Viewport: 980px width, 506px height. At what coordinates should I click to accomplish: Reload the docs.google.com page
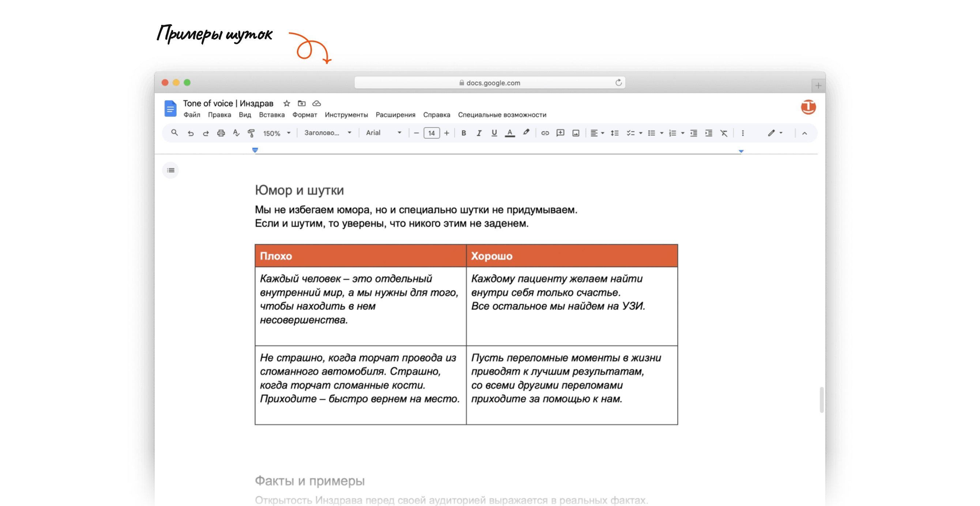click(x=618, y=83)
